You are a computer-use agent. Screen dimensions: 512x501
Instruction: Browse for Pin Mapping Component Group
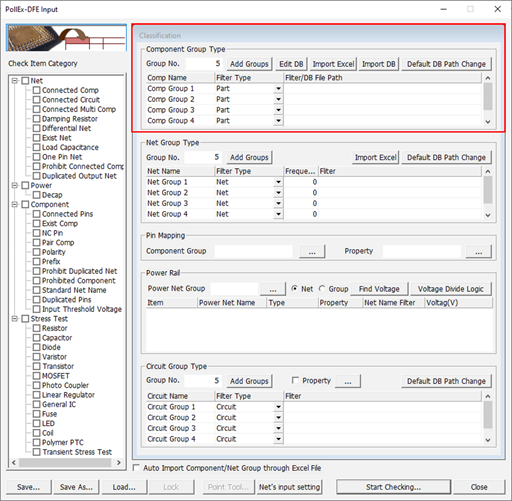[312, 251]
